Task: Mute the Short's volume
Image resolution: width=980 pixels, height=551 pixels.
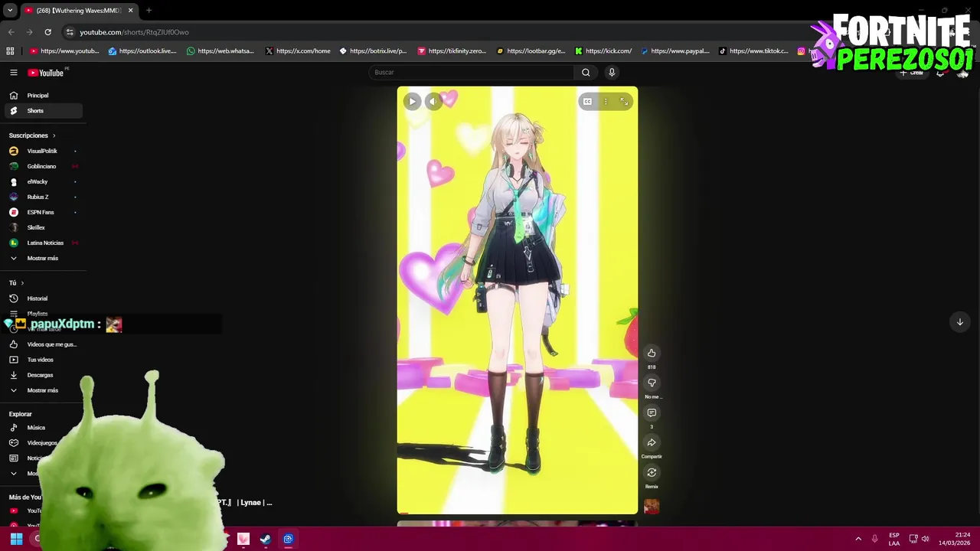Action: [x=433, y=101]
